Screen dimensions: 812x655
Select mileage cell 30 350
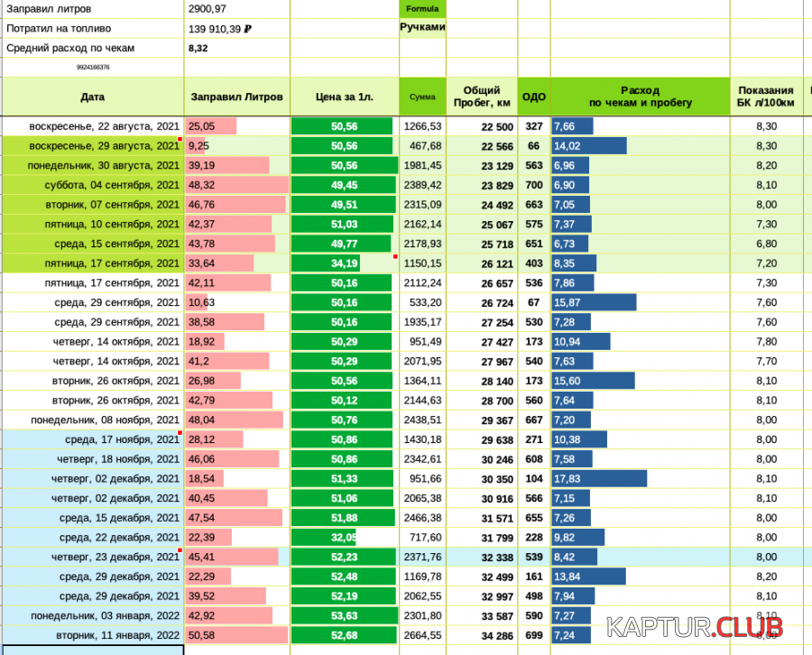[x=482, y=479]
